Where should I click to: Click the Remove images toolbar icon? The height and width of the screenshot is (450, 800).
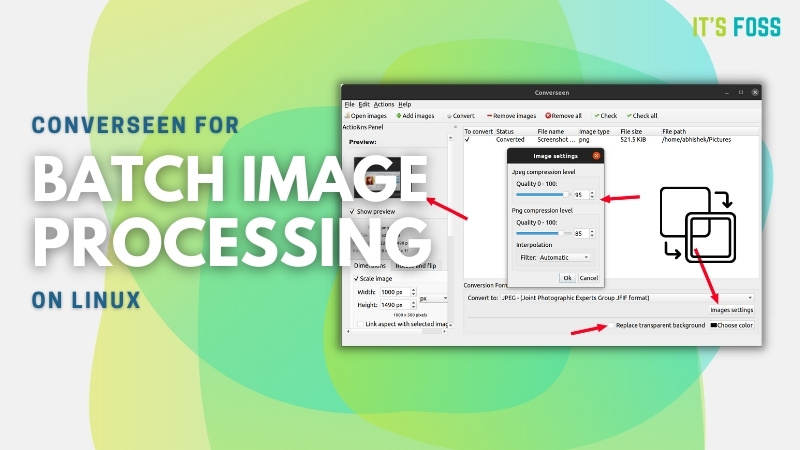pos(490,116)
